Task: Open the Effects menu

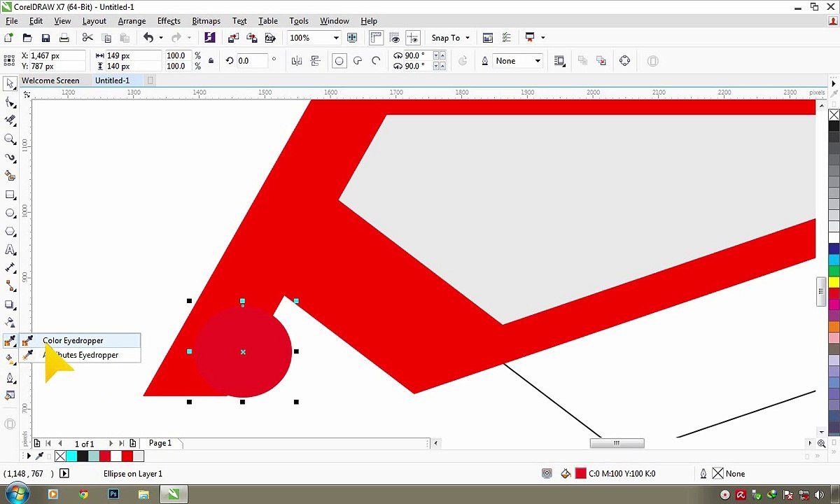Action: click(x=169, y=21)
